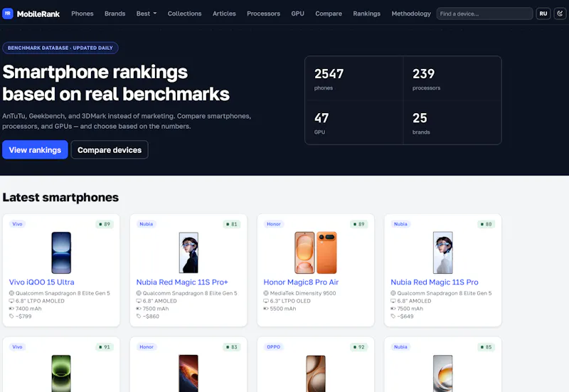Click the battery icon beside 7400 mAh
569x392 pixels.
[x=11, y=309]
